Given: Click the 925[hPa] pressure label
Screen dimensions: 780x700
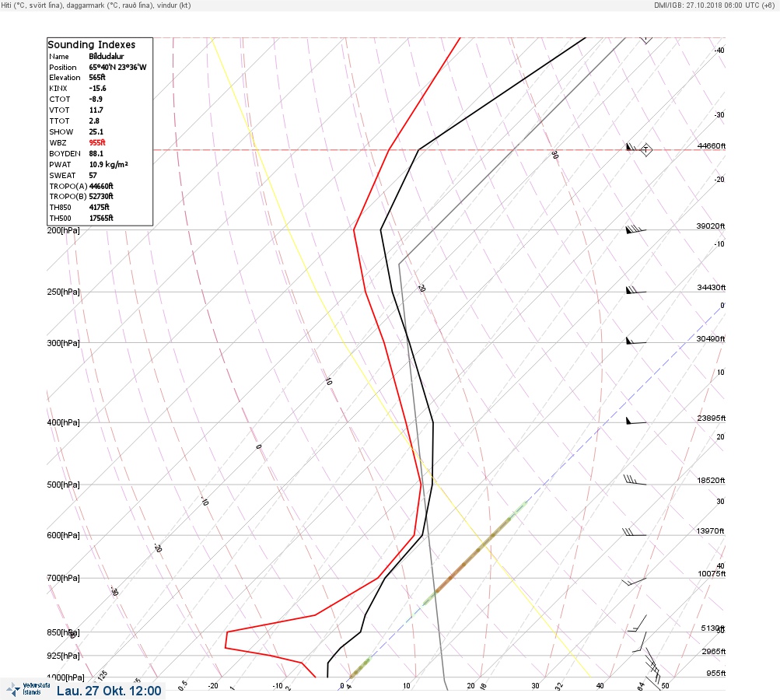Looking at the screenshot, I should click(63, 656).
